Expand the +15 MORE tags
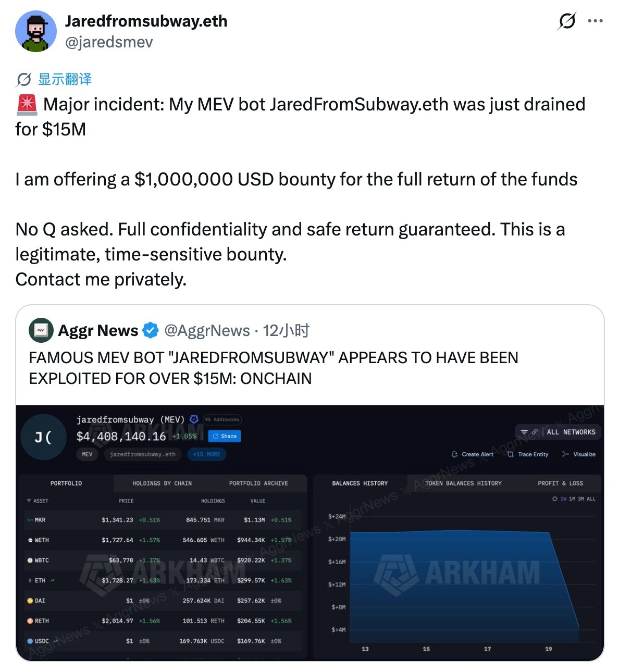Viewport: 619px width, 672px height. [x=206, y=454]
